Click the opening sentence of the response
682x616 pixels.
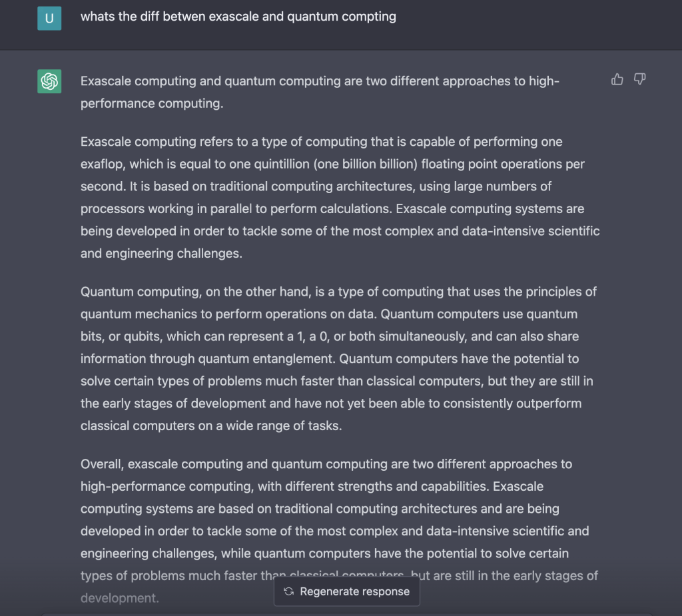[320, 93]
